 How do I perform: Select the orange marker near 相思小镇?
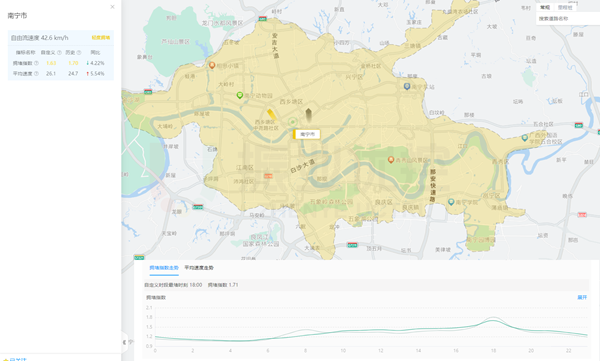pos(212,65)
